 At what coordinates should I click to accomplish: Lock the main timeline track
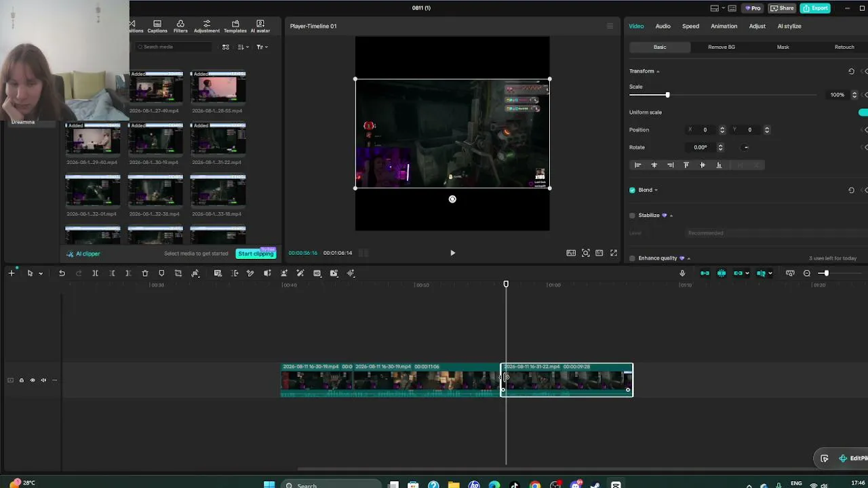21,380
